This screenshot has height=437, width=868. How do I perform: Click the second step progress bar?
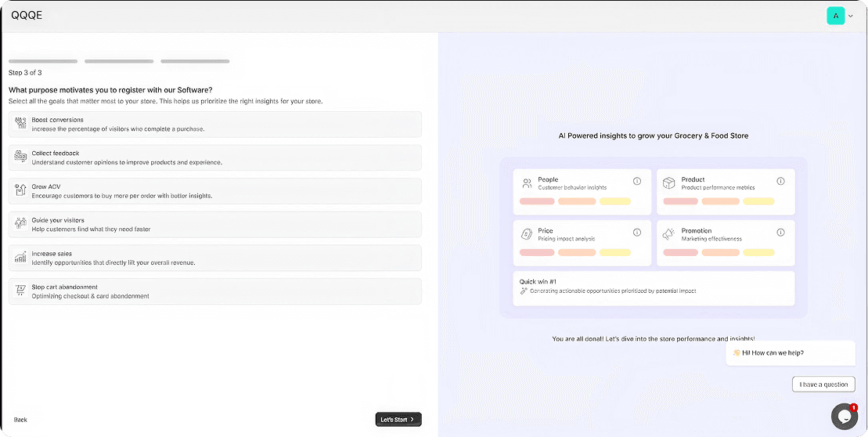tap(119, 61)
